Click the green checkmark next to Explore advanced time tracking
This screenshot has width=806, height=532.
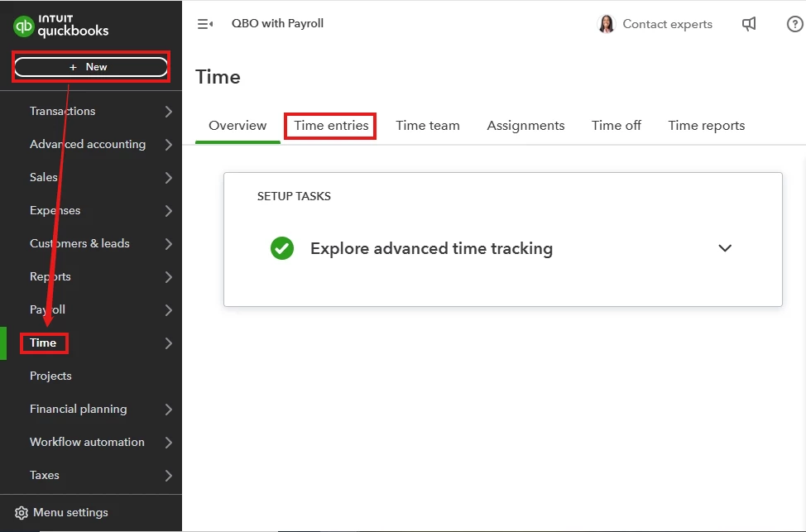click(282, 248)
